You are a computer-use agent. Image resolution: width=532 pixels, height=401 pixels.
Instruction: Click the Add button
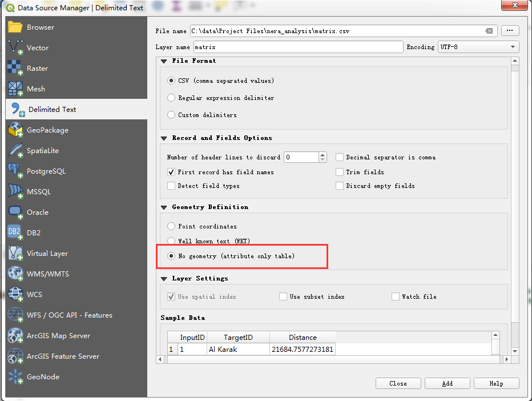pos(447,383)
